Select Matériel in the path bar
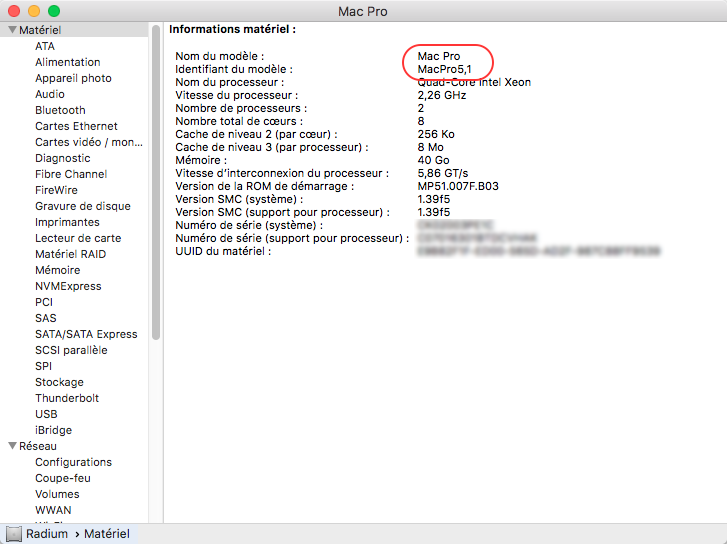 107,534
